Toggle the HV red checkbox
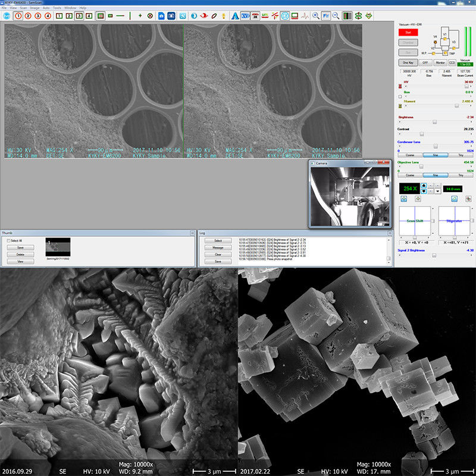The width and height of the screenshot is (476, 476). click(x=400, y=86)
